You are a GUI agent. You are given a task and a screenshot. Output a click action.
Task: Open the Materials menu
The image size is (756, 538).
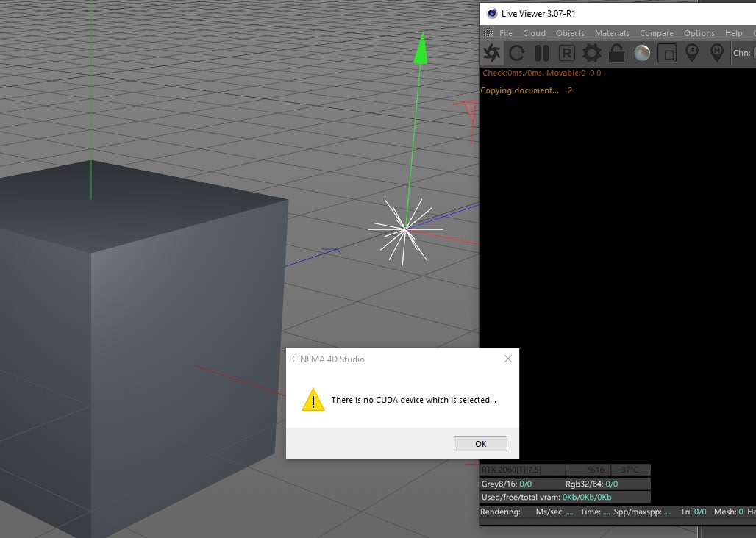coord(612,33)
